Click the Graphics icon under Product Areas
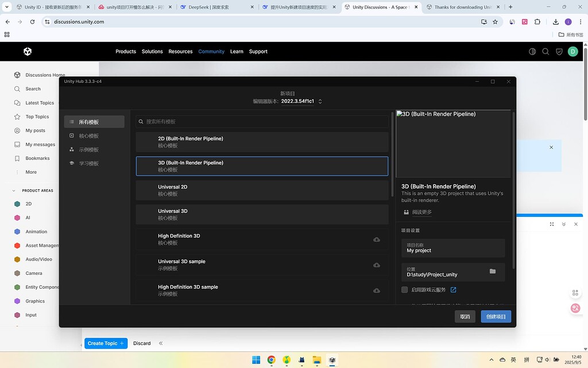Screen dimensions: 588x368 18,301
